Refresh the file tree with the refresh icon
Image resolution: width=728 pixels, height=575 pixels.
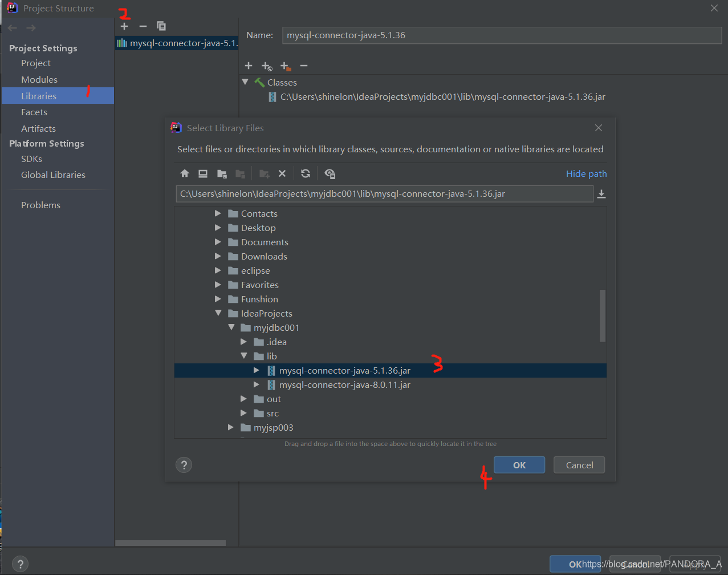[x=306, y=173]
